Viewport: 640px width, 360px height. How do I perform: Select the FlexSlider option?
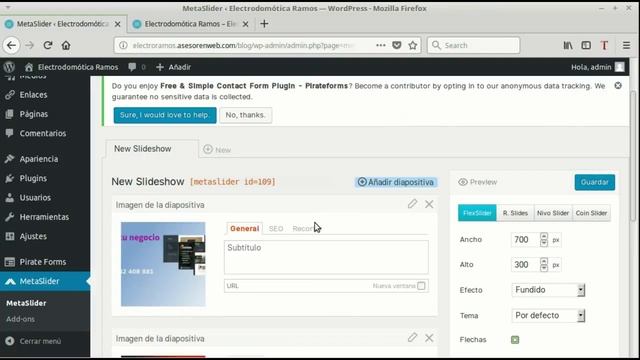pos(477,213)
